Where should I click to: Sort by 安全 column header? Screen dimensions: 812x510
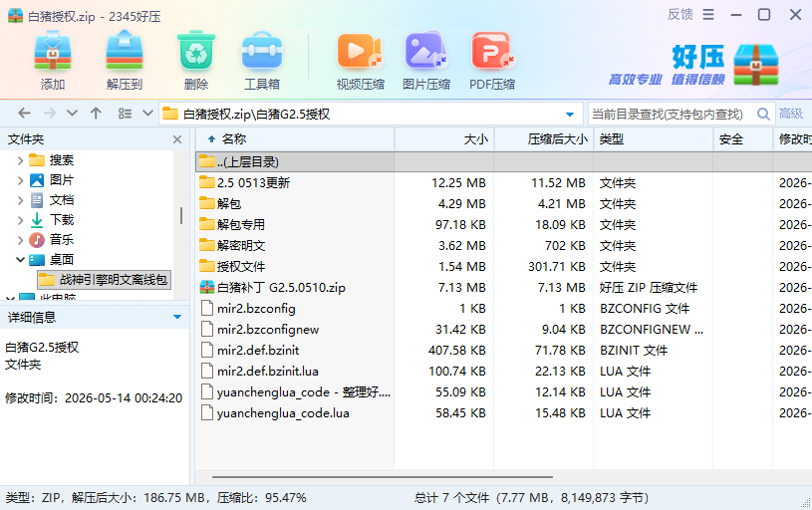pyautogui.click(x=742, y=139)
